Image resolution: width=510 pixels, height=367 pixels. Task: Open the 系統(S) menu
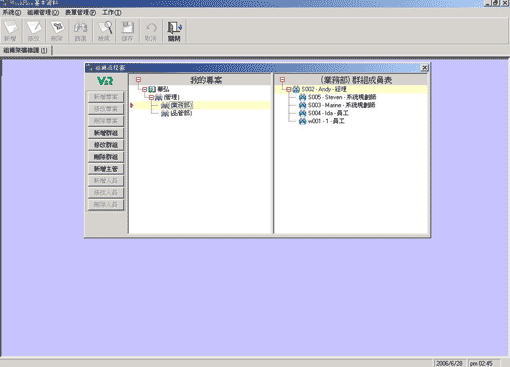pos(12,13)
